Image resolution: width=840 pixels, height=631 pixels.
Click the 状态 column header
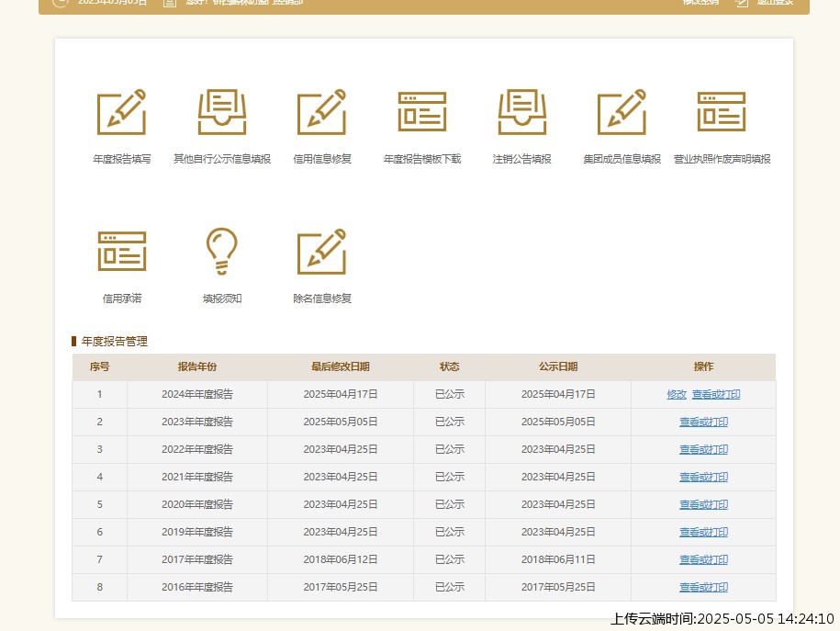pyautogui.click(x=450, y=366)
